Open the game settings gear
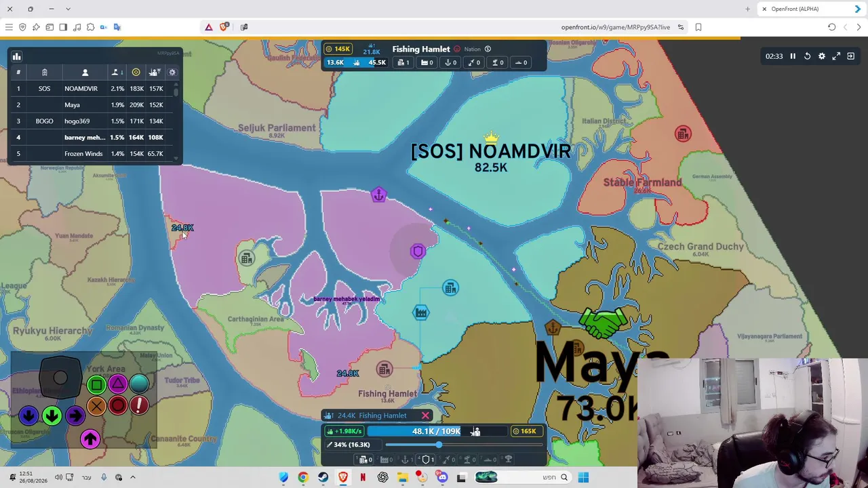The image size is (868, 488). [x=822, y=56]
